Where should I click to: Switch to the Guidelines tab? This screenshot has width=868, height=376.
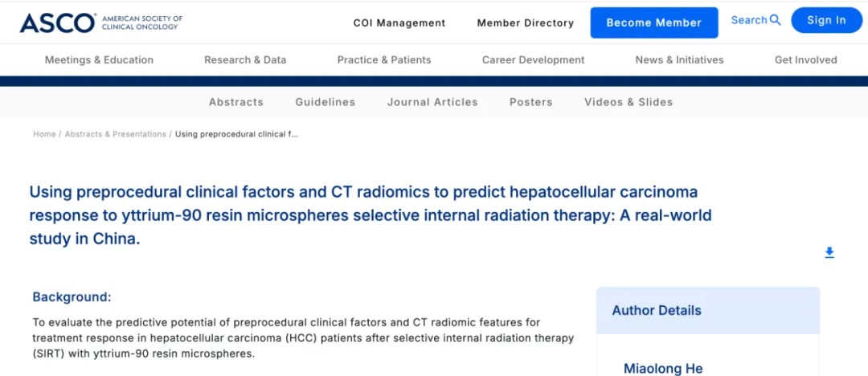click(325, 102)
